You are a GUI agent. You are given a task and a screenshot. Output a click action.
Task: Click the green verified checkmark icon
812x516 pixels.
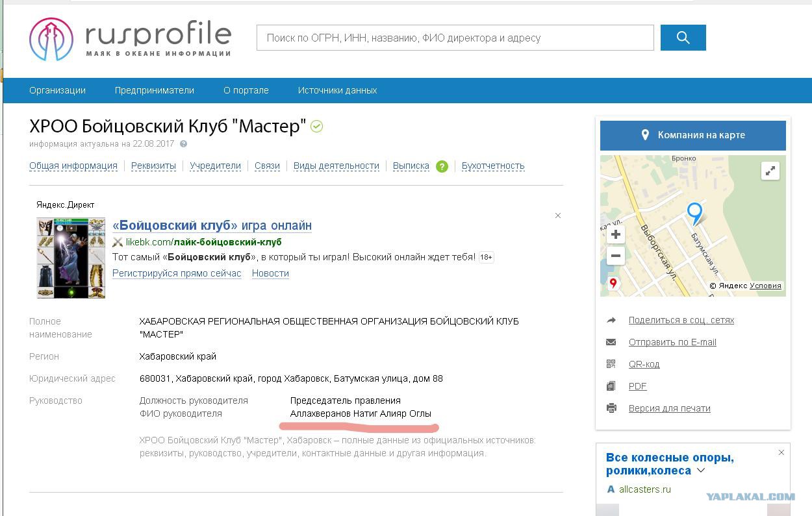[317, 127]
